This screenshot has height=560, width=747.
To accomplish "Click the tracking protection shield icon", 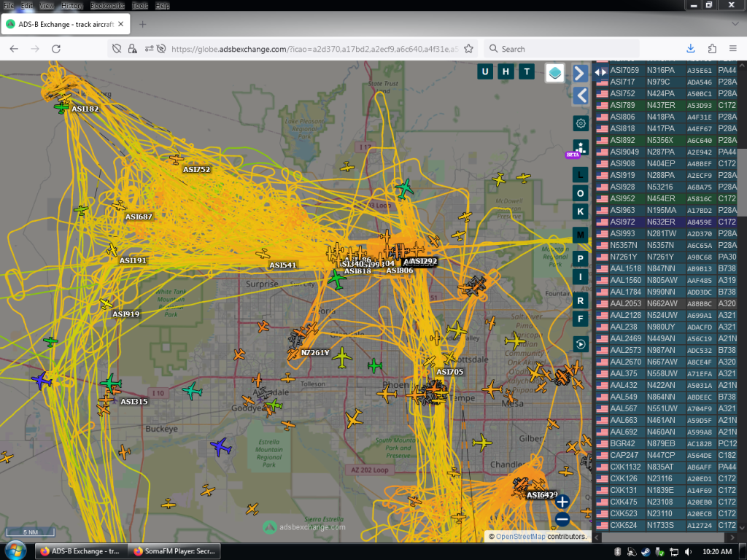I will coord(116,49).
